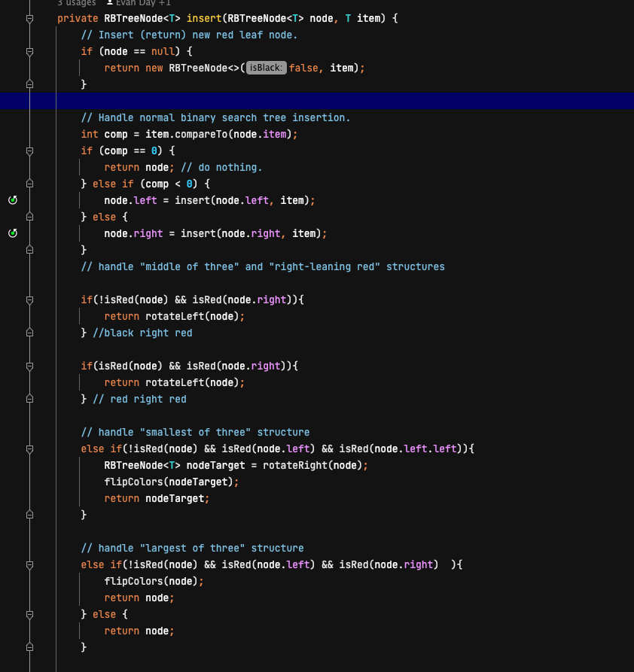Click the 'isBlack:' parameter hint

266,68
